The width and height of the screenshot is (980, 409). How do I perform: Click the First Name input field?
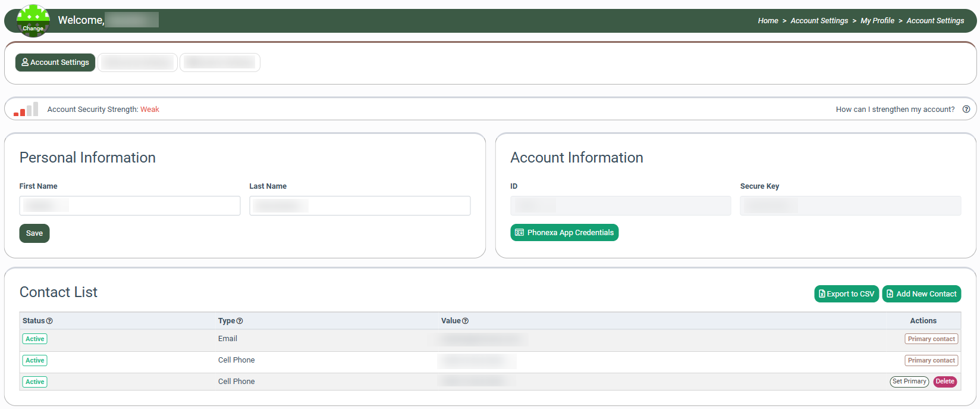(130, 206)
